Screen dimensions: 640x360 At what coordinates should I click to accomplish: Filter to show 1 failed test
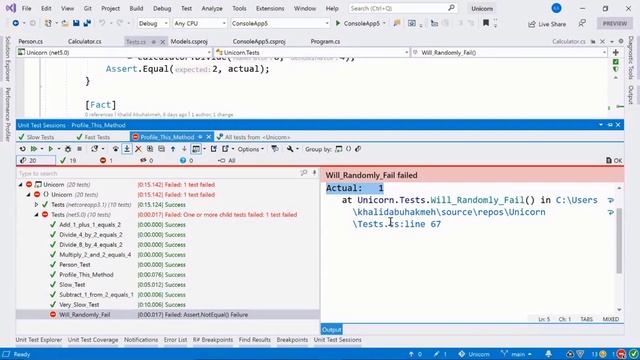pos(106,160)
